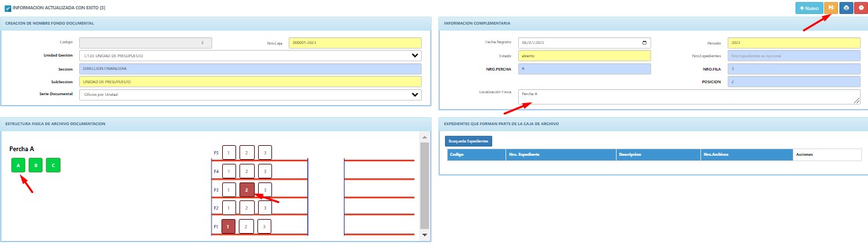868x245 pixels.
Task: Select position 1 on shelf row F3
Action: coord(229,190)
